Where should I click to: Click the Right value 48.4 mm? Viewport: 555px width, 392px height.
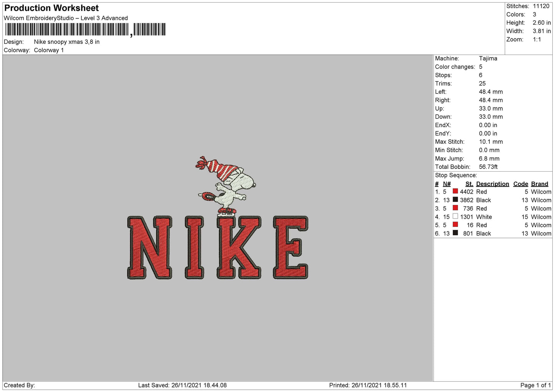pyautogui.click(x=490, y=100)
